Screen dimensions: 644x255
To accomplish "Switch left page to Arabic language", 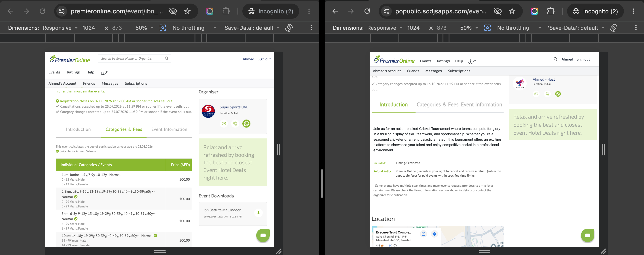I will 104,72.
